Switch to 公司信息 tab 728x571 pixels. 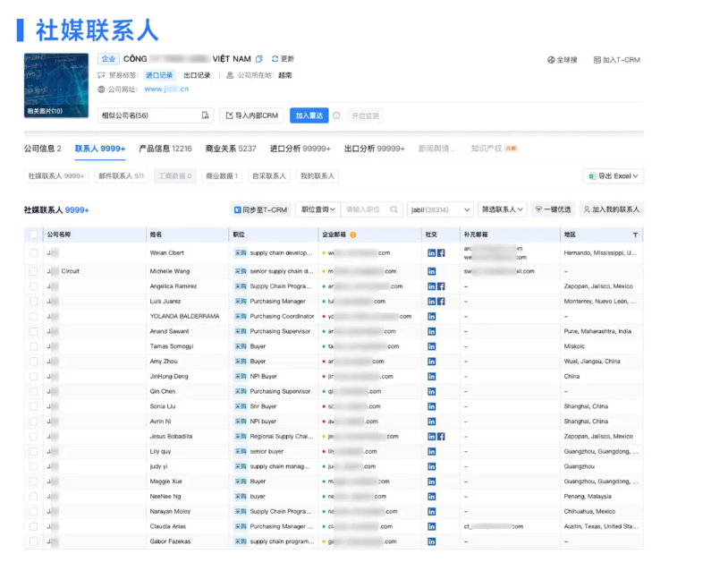coord(43,149)
